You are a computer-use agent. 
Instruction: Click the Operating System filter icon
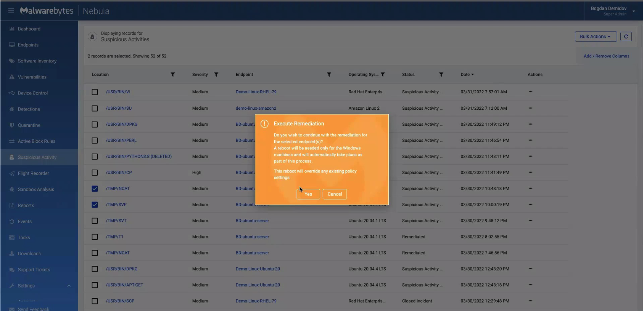(x=383, y=75)
